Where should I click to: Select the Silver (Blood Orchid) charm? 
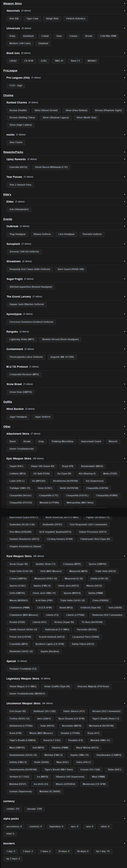tap(46, 111)
